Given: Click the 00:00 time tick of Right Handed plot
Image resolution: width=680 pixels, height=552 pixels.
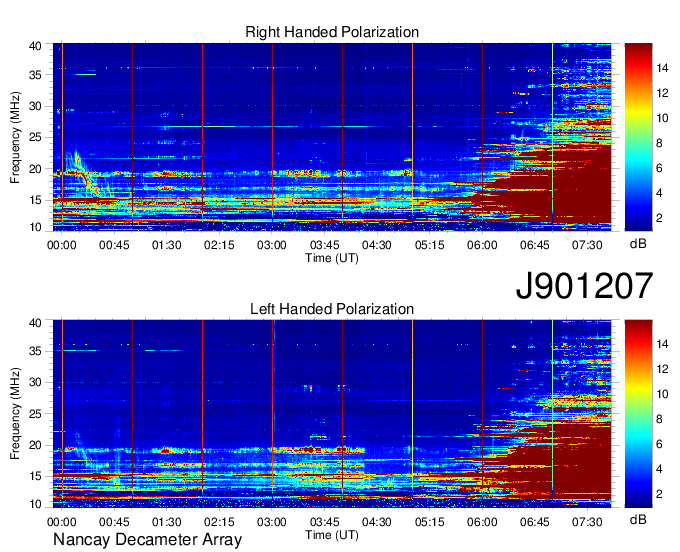Looking at the screenshot, I should [62, 245].
